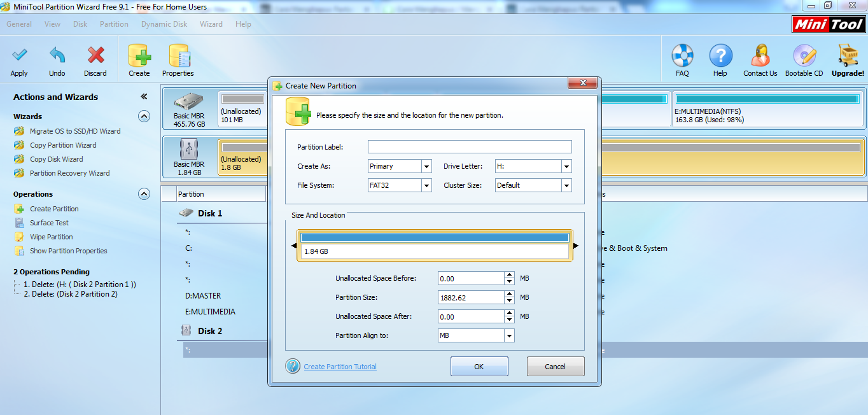Open the Cluster Size dropdown
The width and height of the screenshot is (868, 415).
565,185
